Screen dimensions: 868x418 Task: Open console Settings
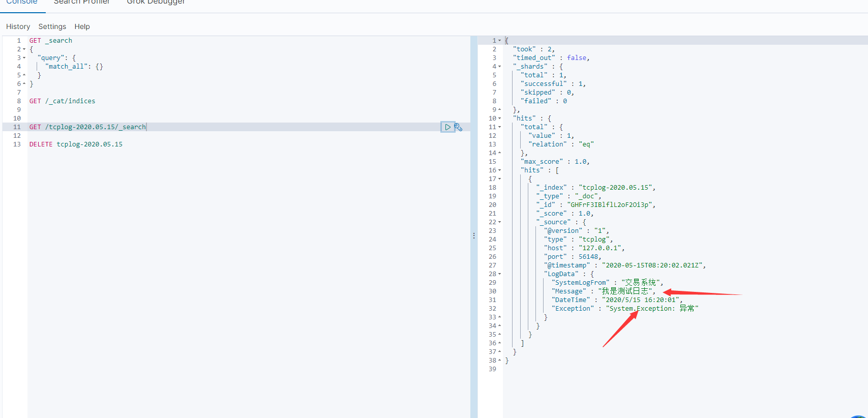[x=52, y=26]
